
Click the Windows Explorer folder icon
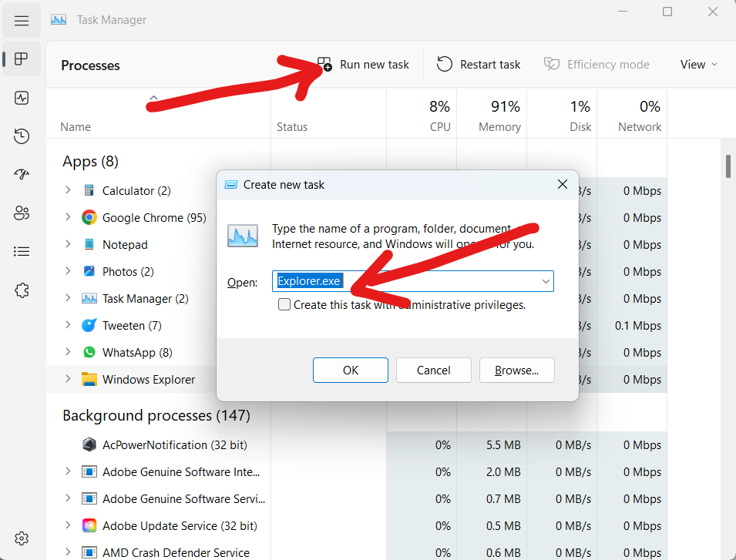[89, 379]
